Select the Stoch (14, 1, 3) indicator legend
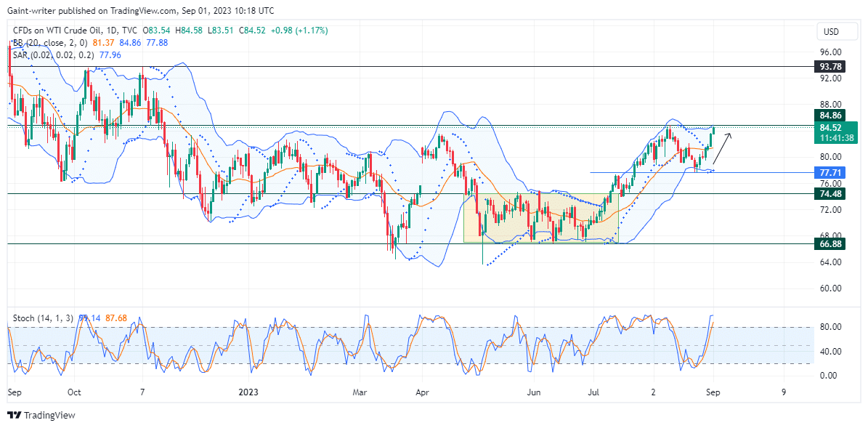 tap(41, 318)
